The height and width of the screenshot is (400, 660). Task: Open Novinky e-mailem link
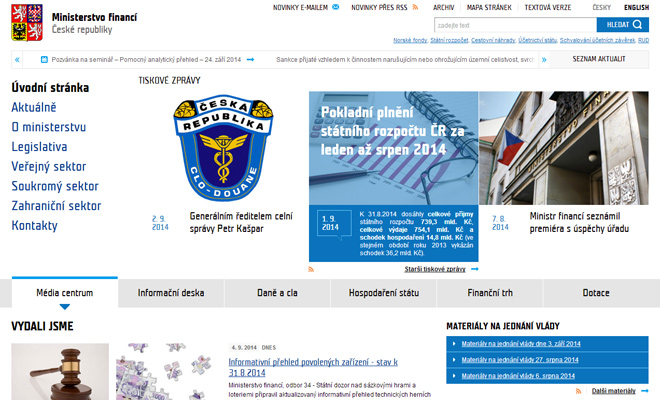(x=300, y=8)
